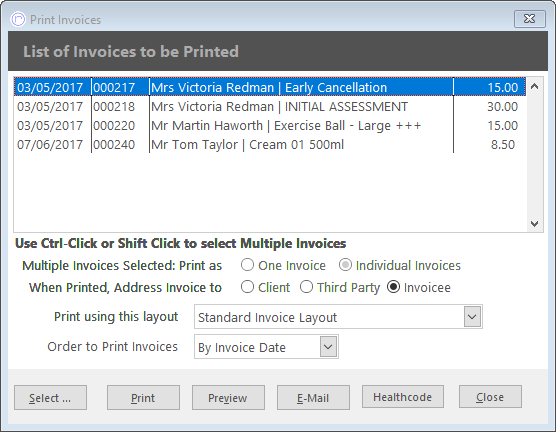556x432 pixels.
Task: Select Mr Tom Taylor Cream invoice row
Action: coord(269,145)
